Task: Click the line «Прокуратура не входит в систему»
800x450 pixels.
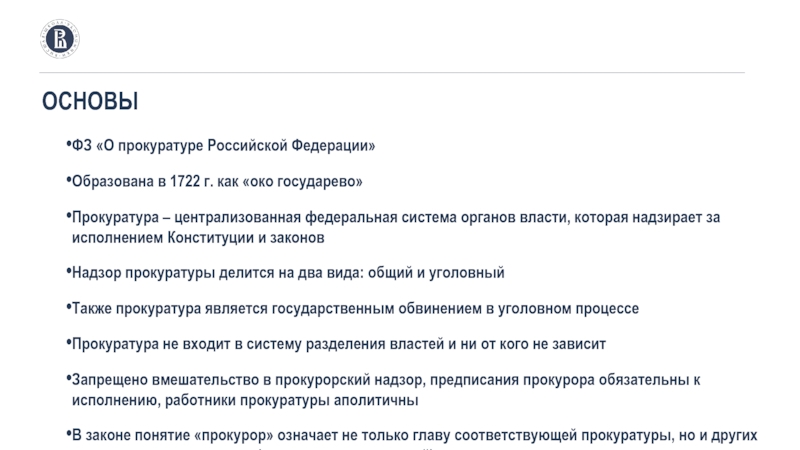Action: click(x=338, y=345)
